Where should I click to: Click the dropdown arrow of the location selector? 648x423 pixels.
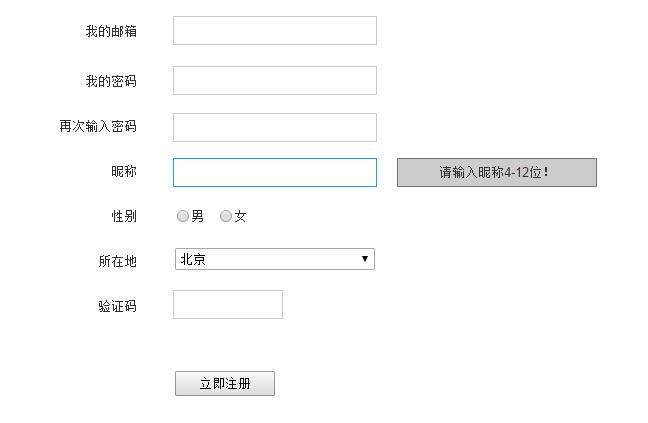[x=365, y=259]
